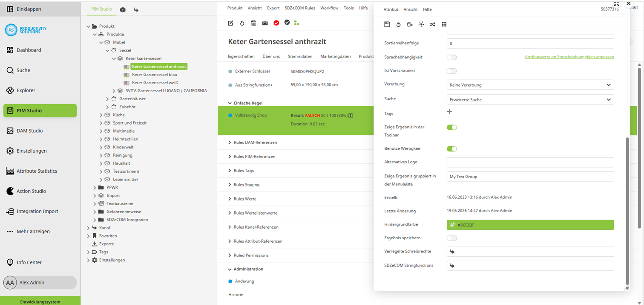Select Keter Gartensessel weiß in tree
The height and width of the screenshot is (305, 644).
pos(155,83)
